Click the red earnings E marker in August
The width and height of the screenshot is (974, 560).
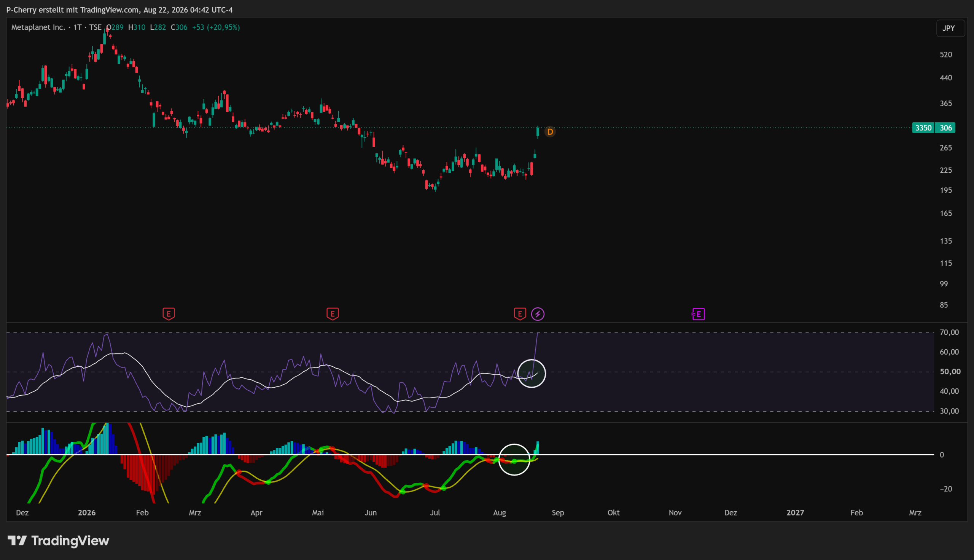[x=520, y=314]
